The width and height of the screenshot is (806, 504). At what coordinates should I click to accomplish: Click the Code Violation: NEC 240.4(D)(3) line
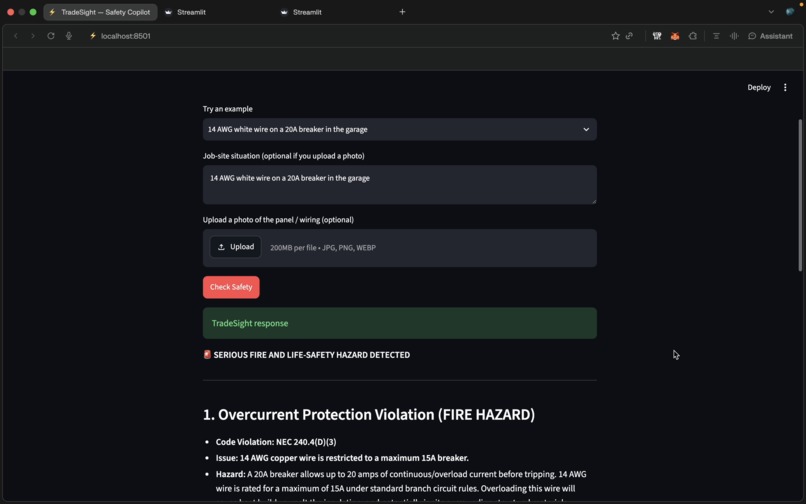pos(276,442)
